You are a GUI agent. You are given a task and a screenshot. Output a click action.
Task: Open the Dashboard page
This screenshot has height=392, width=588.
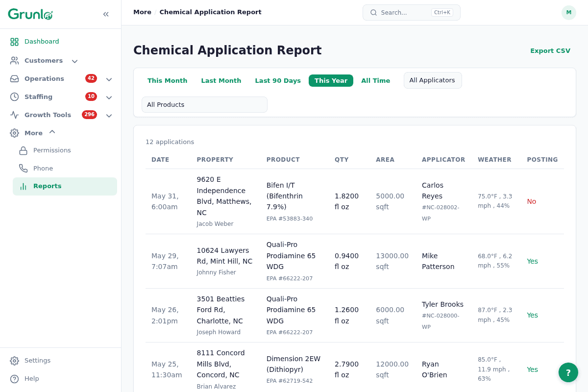tap(61, 42)
